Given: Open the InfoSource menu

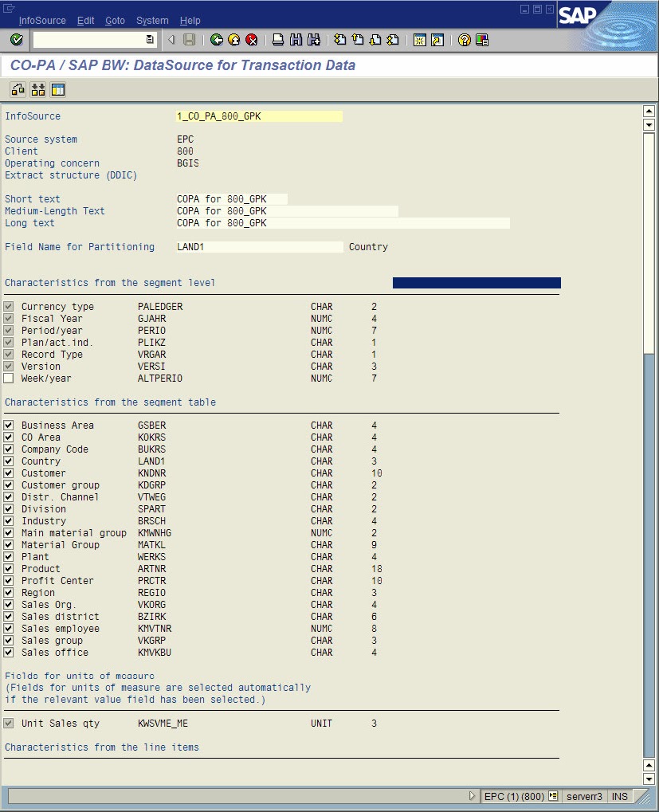Looking at the screenshot, I should (42, 20).
